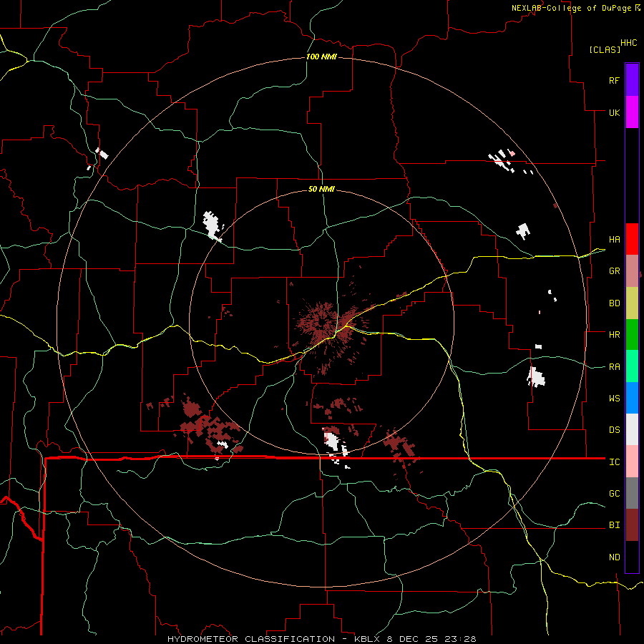The image size is (644, 644).
Task: Click the GR legend label
Action: click(x=614, y=271)
